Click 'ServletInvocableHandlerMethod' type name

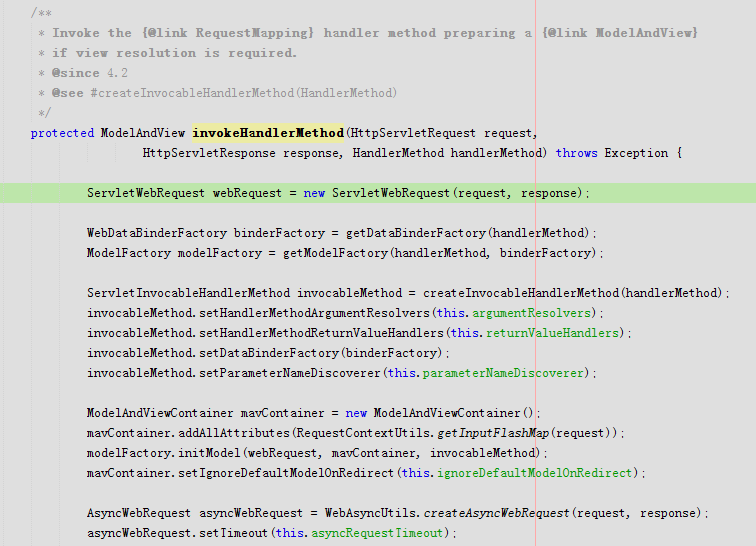[189, 293]
